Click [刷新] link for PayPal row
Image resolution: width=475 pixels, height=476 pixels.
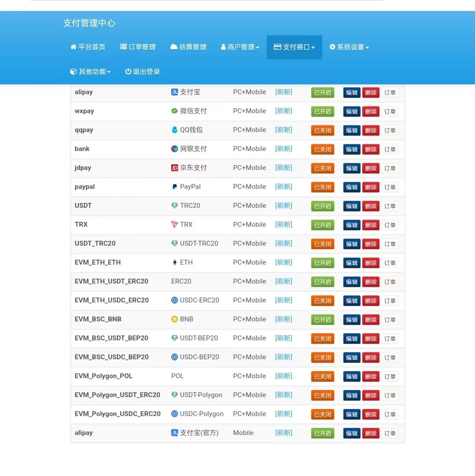point(284,187)
